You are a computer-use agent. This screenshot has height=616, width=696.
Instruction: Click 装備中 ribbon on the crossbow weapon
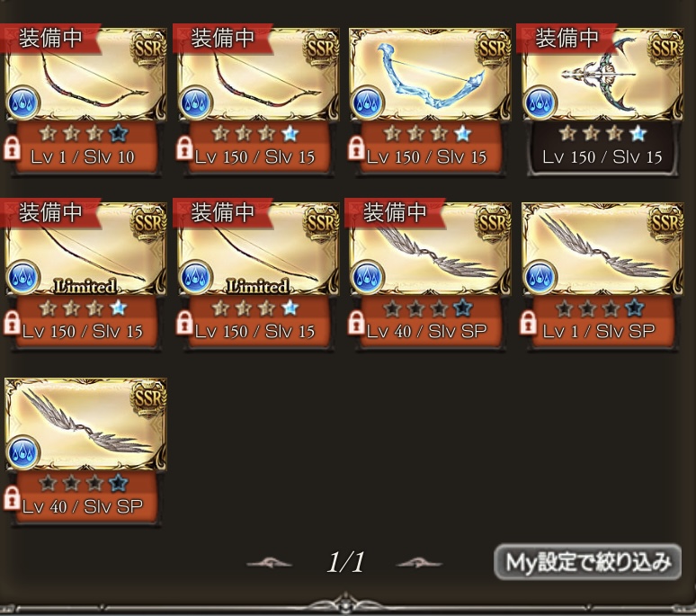pos(567,38)
